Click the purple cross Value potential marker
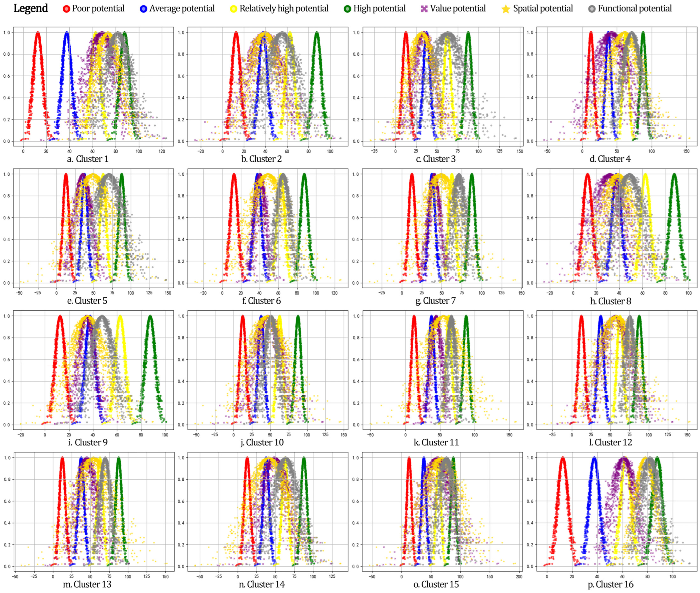 pos(424,9)
